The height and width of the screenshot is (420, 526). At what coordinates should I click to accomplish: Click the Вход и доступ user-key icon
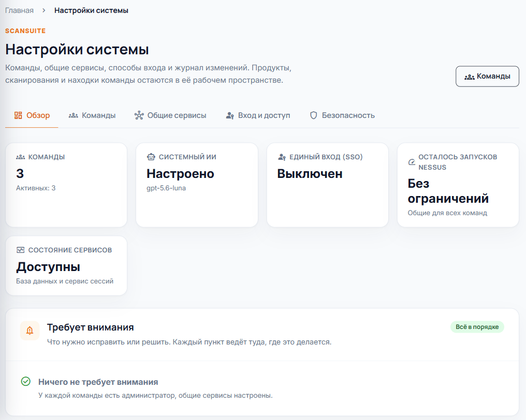pos(230,116)
